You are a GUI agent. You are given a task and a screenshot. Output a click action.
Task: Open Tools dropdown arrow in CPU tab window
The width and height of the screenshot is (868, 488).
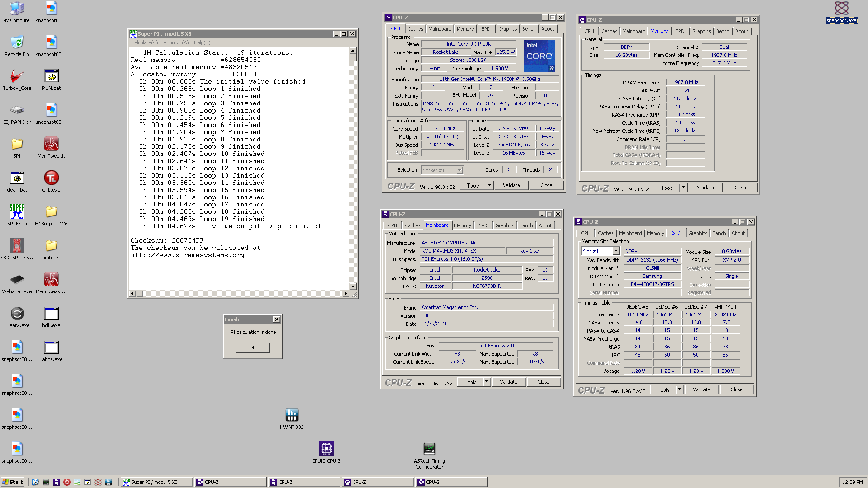click(x=489, y=185)
